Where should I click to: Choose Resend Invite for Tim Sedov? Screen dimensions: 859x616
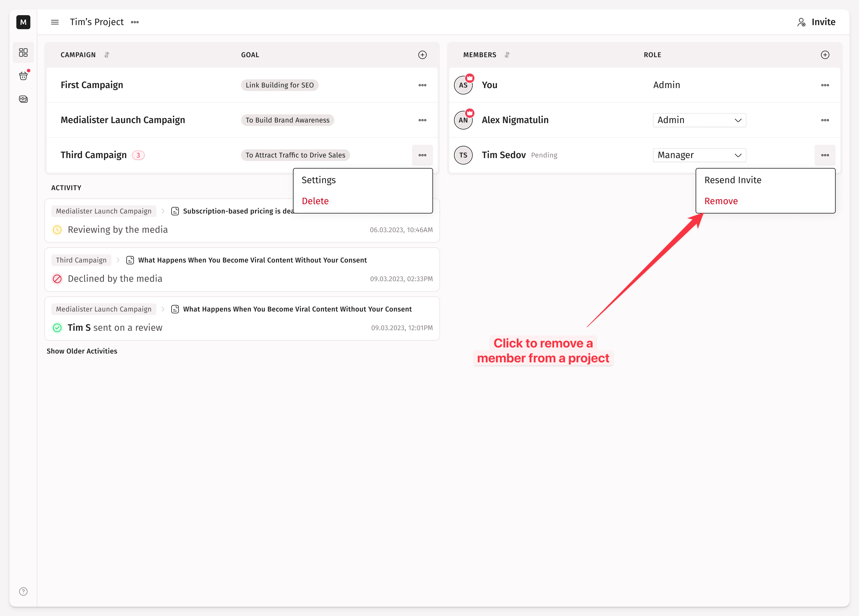[x=732, y=180]
